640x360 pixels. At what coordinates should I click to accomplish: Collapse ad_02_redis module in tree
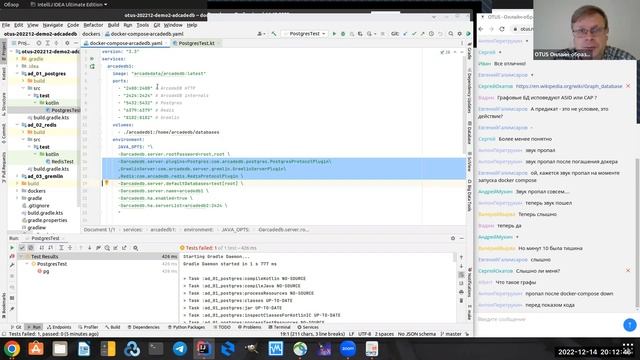[18, 125]
